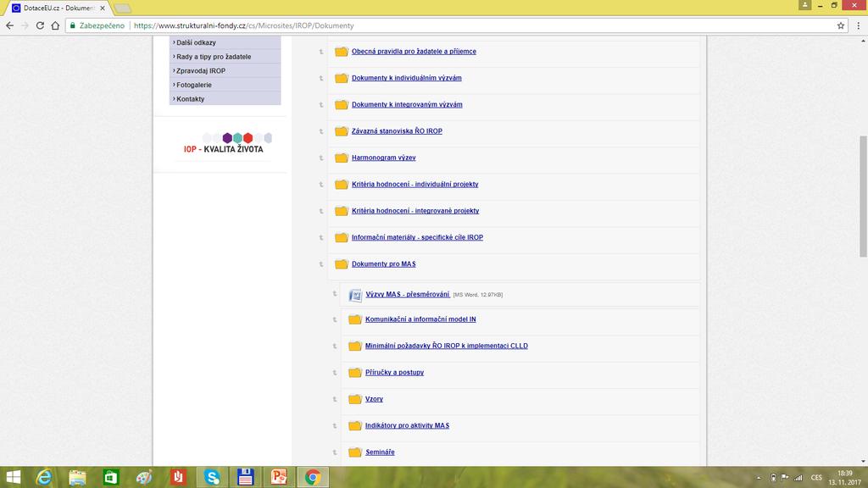This screenshot has height=488, width=868.
Task: Switch to PowerPoint in the taskbar
Action: coord(279,477)
